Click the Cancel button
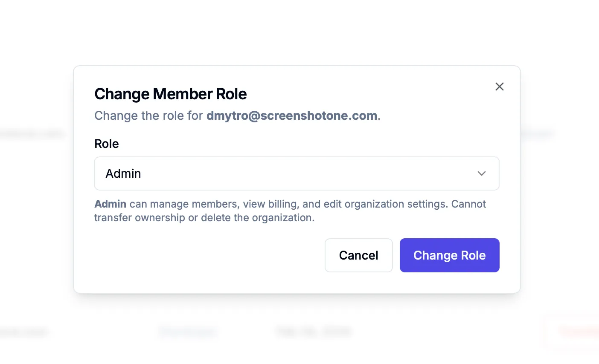Viewport: 599px width, 364px height. tap(358, 255)
